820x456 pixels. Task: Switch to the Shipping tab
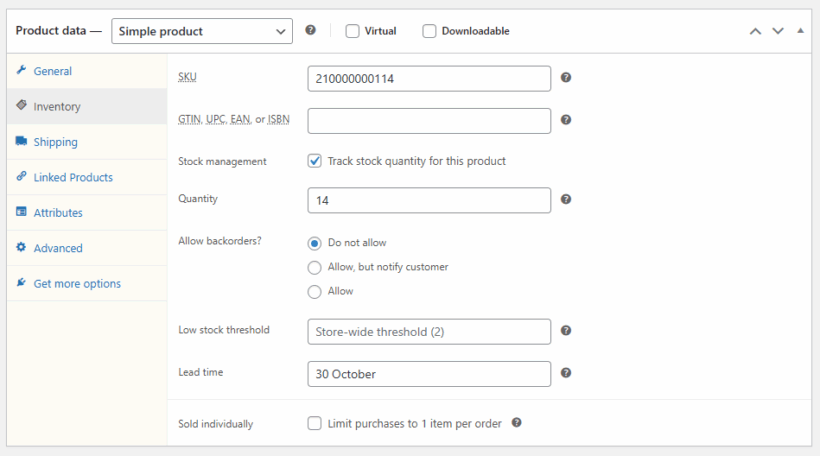tap(55, 142)
